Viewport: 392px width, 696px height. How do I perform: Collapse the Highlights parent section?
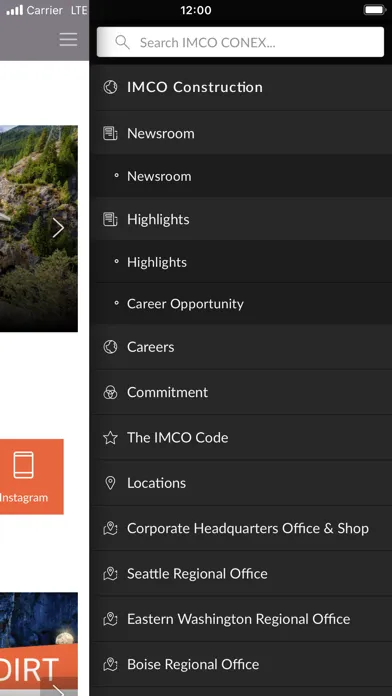point(241,219)
